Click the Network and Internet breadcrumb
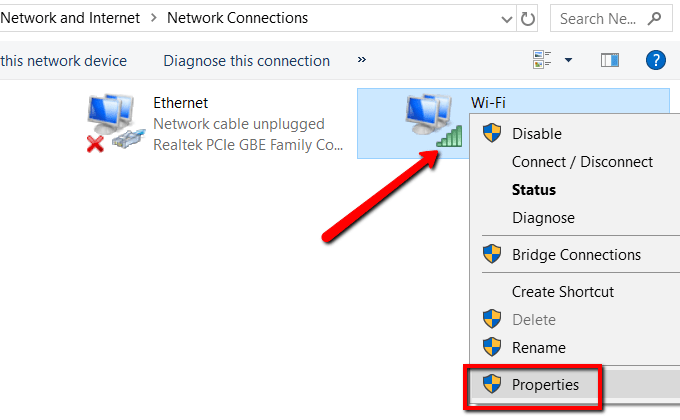Image resolution: width=680 pixels, height=420 pixels. pos(68,18)
